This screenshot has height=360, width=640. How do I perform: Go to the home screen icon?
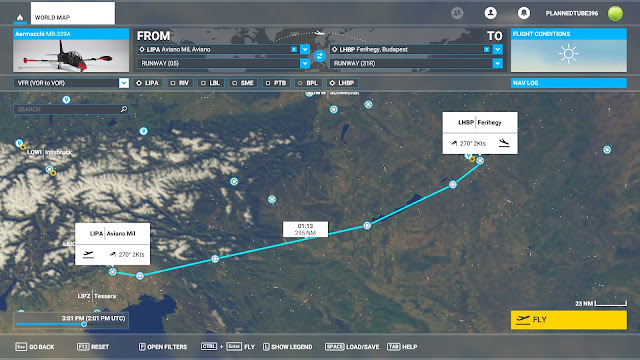20,17
